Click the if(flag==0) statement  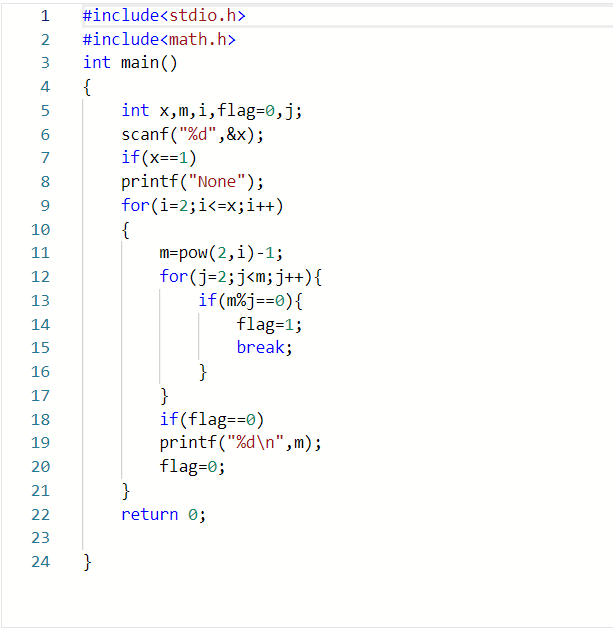point(212,419)
